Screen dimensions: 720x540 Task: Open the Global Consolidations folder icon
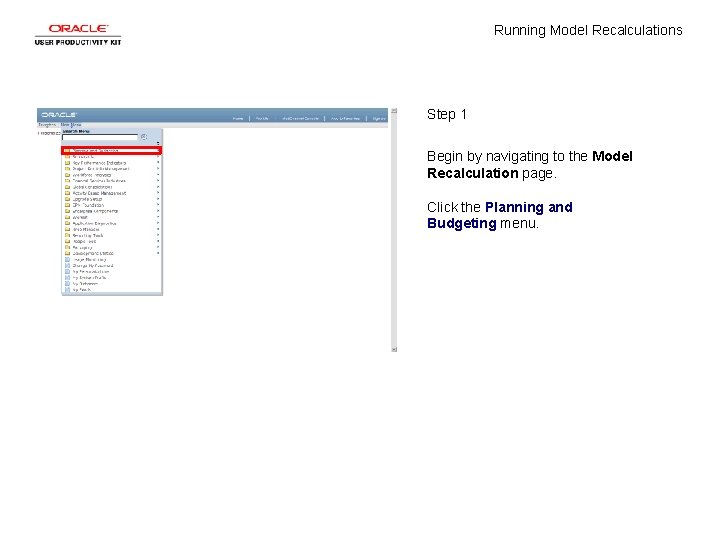(x=68, y=187)
